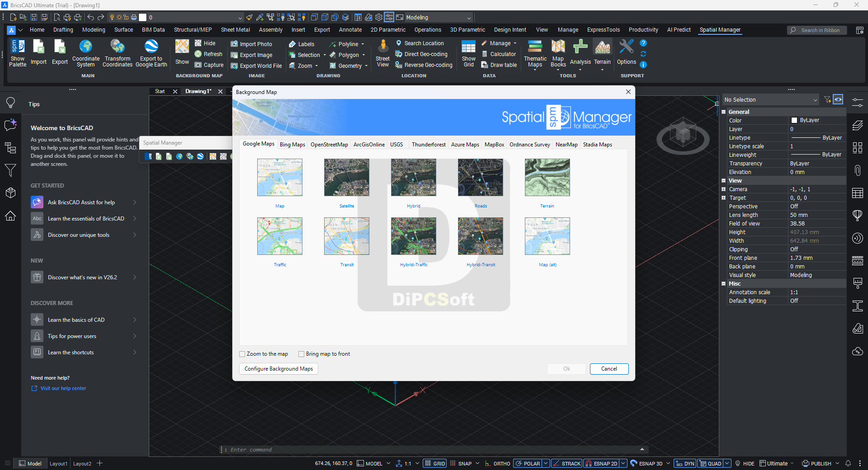Click the blue help question mark icon
The height and width of the screenshot is (470, 868).
click(x=643, y=43)
